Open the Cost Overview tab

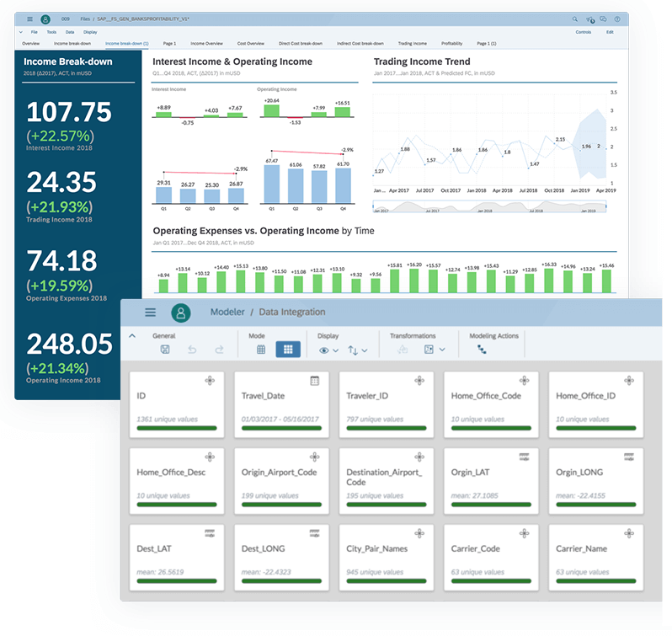(251, 43)
